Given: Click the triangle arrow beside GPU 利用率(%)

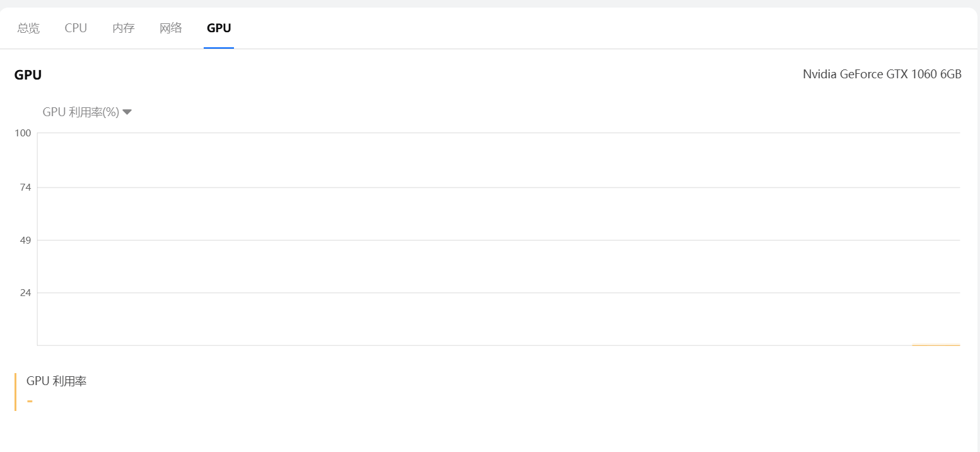Looking at the screenshot, I should point(127,112).
